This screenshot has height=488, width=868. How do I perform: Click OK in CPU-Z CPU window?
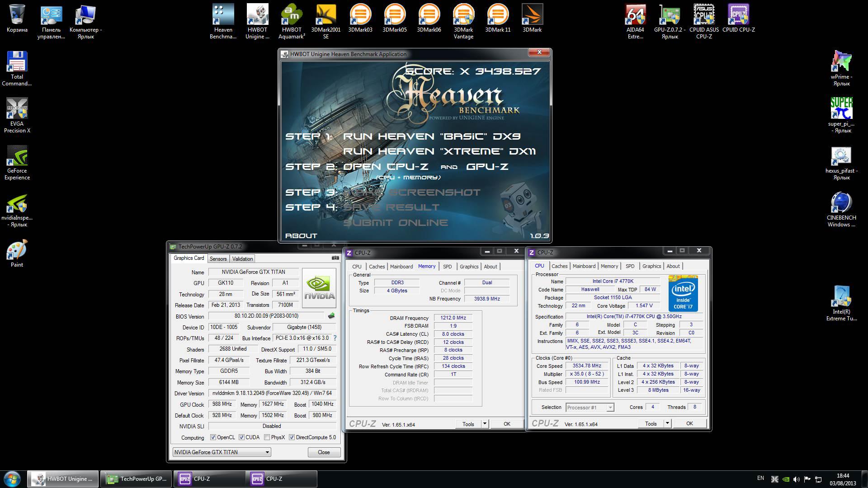tap(689, 423)
